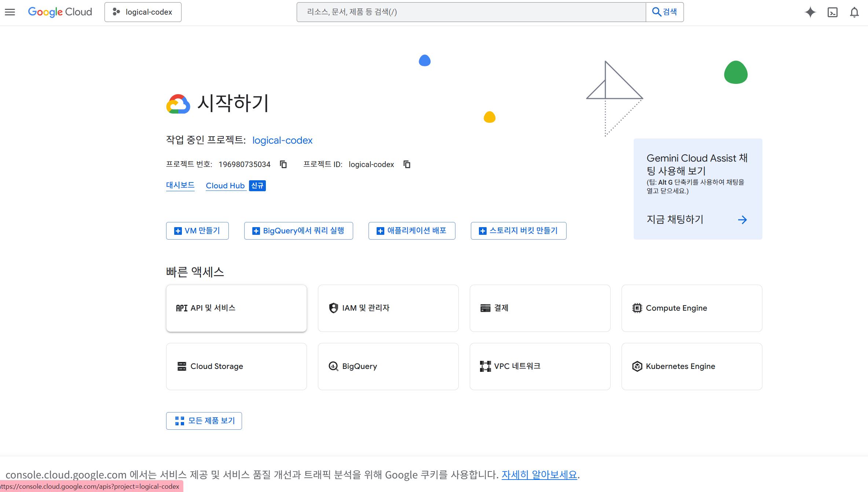Open the Compute Engine quick access card
The height and width of the screenshot is (492, 868).
click(691, 308)
